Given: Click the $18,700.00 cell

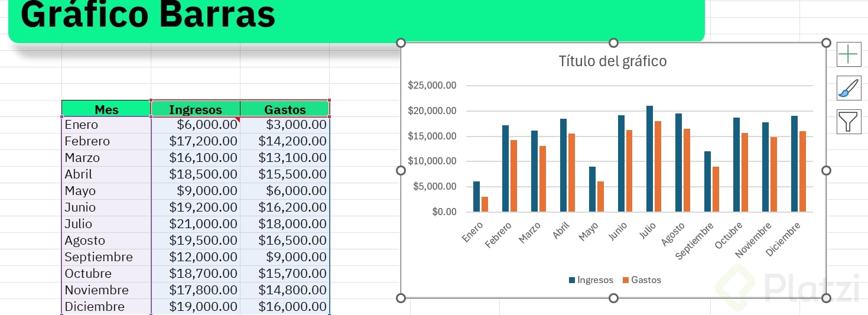Looking at the screenshot, I should (x=196, y=274).
